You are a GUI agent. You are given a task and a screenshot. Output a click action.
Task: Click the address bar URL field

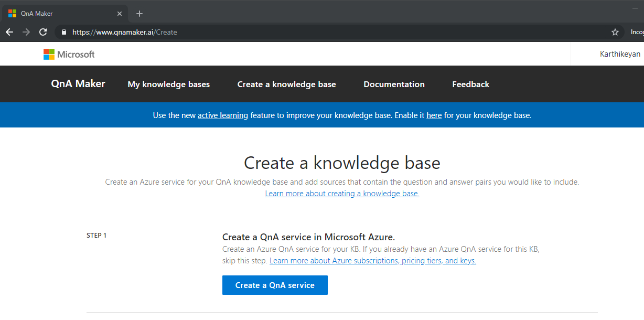click(339, 32)
